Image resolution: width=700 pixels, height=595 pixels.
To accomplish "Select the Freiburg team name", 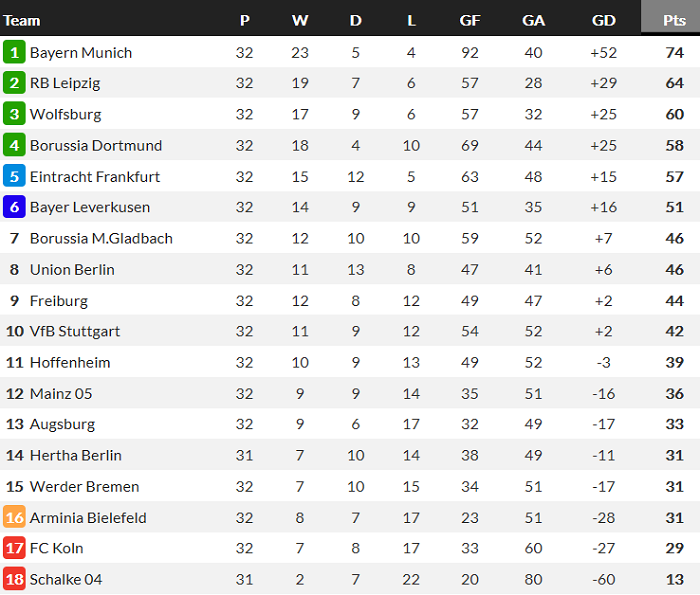I will pyautogui.click(x=59, y=300).
